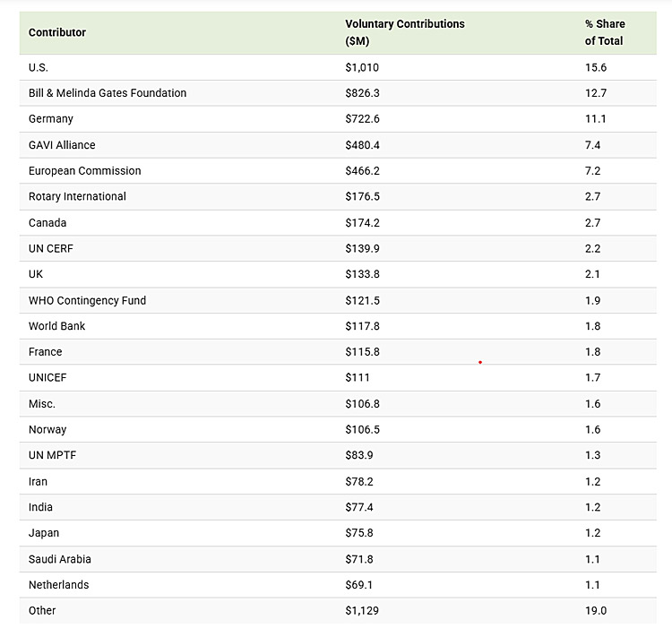This screenshot has height=637, width=672.
Task: Select the Norway row label
Action: coord(47,429)
